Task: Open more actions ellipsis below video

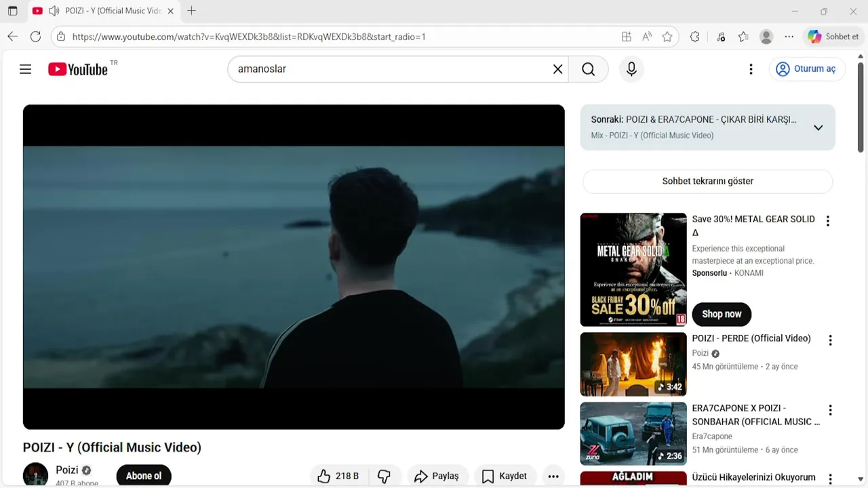Action: click(x=553, y=476)
